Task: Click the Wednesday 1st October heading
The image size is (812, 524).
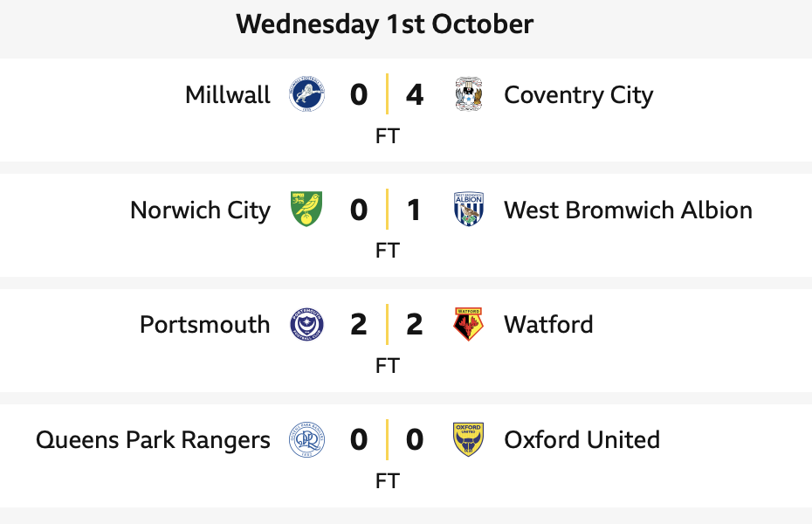Action: 384,24
